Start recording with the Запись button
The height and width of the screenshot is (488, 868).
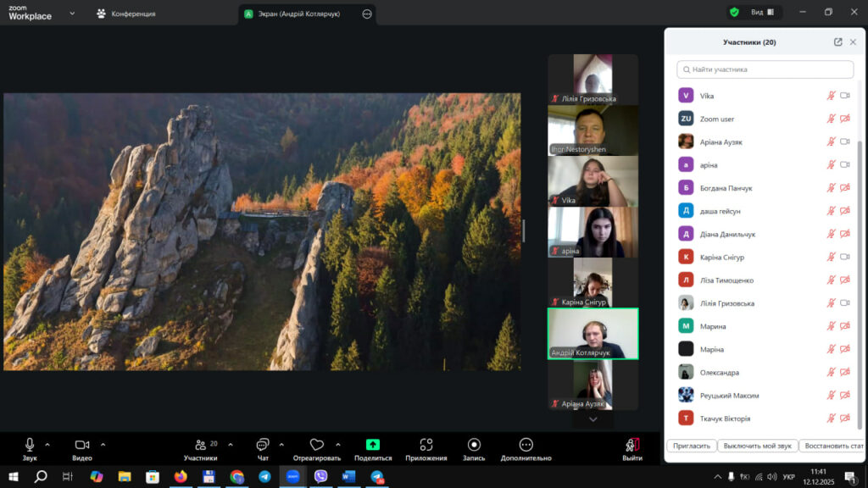pyautogui.click(x=474, y=445)
